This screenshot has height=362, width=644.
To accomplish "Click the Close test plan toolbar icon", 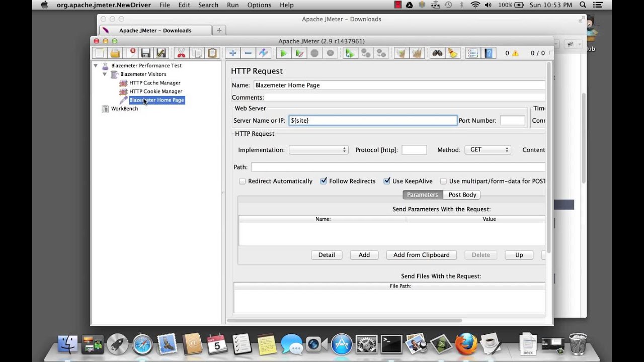I will tap(133, 53).
